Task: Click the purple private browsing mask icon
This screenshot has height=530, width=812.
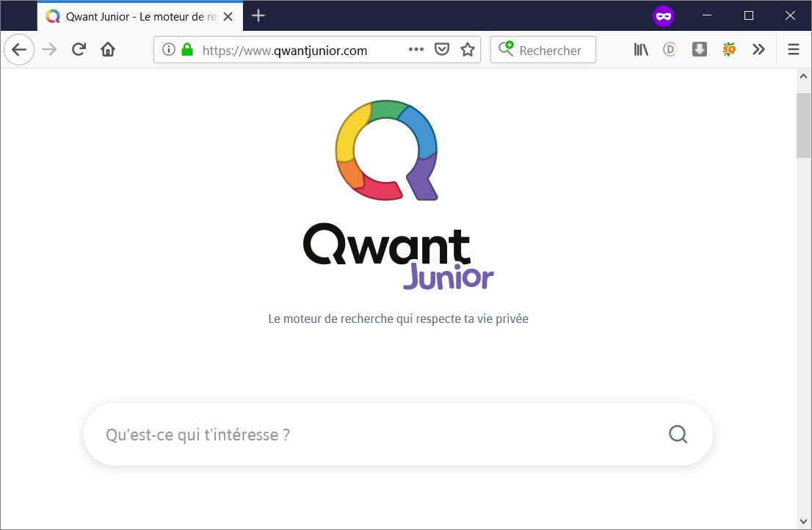Action: (664, 16)
